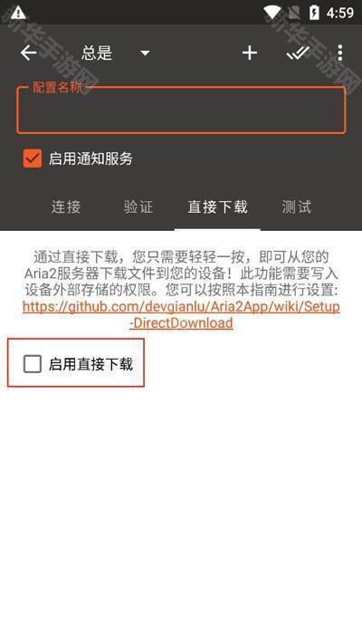The image size is (362, 644).
Task: Check the 启用直接下载 checkbox
Action: click(x=33, y=364)
